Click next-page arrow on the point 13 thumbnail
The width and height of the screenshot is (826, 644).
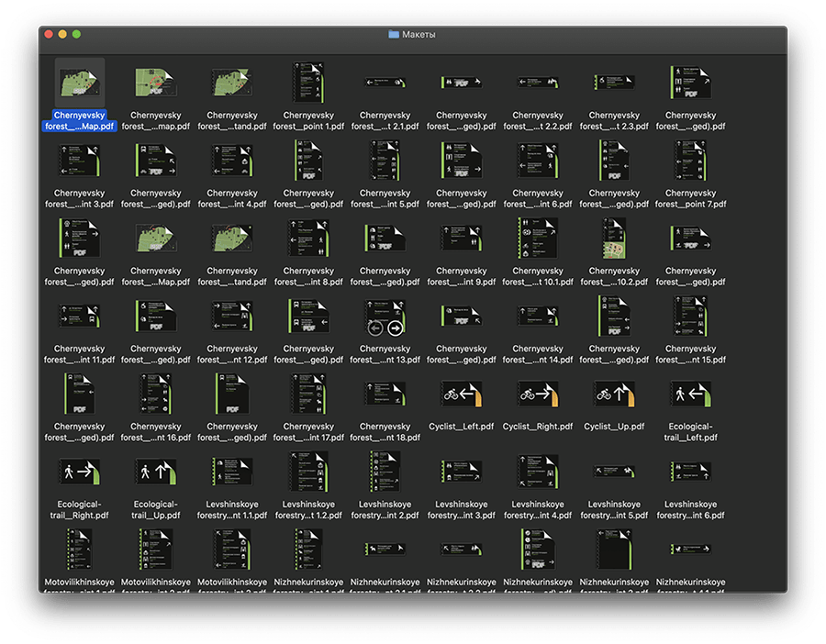396,328
